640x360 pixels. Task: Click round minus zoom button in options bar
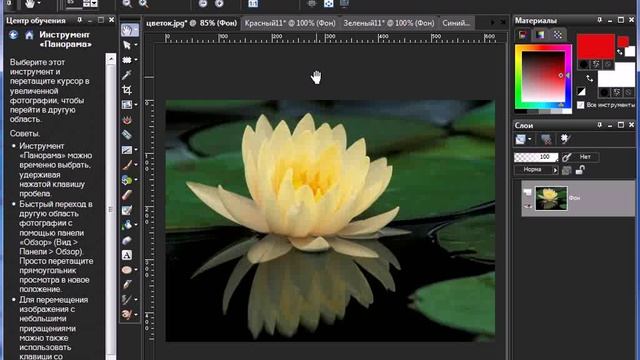pos(203,4)
